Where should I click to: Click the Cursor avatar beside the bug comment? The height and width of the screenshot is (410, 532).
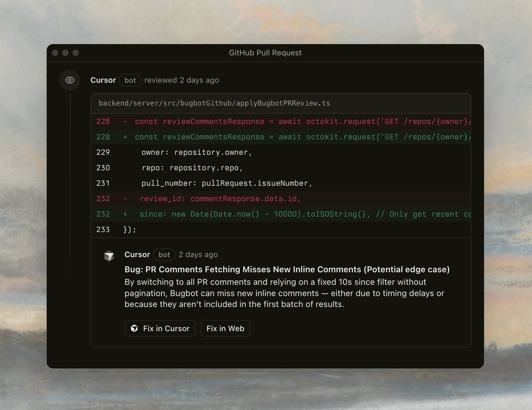pos(109,256)
